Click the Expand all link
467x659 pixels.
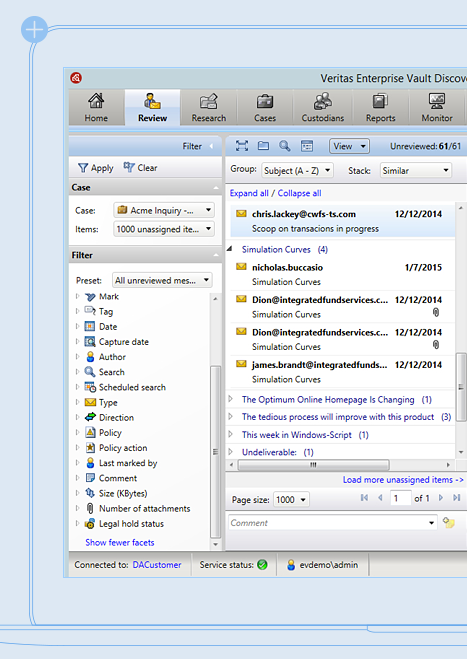click(x=249, y=193)
